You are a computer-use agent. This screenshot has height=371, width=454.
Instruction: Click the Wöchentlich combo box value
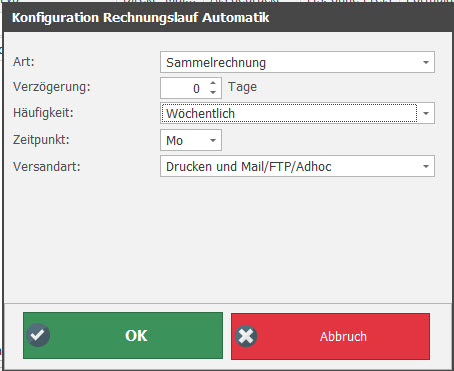click(x=200, y=114)
